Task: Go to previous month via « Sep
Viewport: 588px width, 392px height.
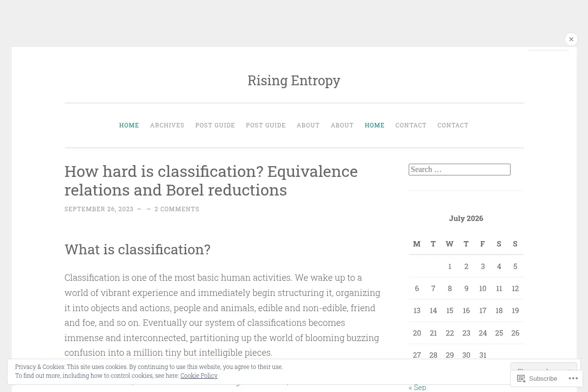Action: coord(417,387)
